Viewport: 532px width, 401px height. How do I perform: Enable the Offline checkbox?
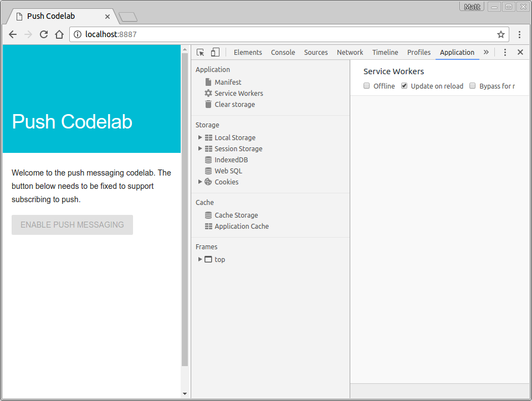[x=366, y=86]
